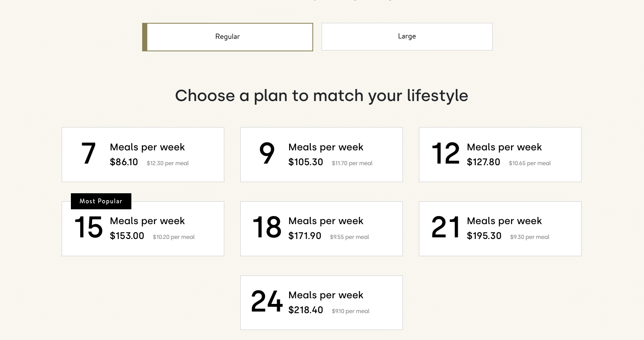This screenshot has height=340, width=644.
Task: Switch to the Large meal size tab
Action: click(407, 36)
